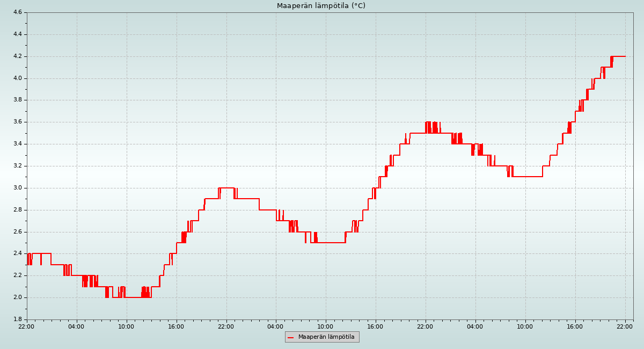Select the 3.6 value on the y-axis
This screenshot has width=644, height=349.
point(17,122)
